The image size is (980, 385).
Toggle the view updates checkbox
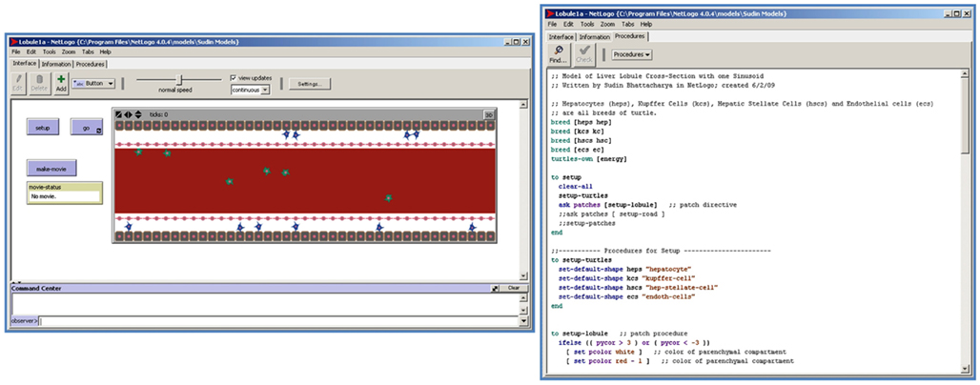(234, 77)
